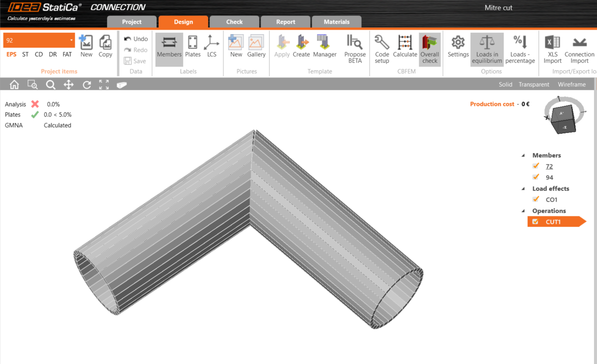Click the Propose BETA icon
597x364 pixels.
click(355, 43)
